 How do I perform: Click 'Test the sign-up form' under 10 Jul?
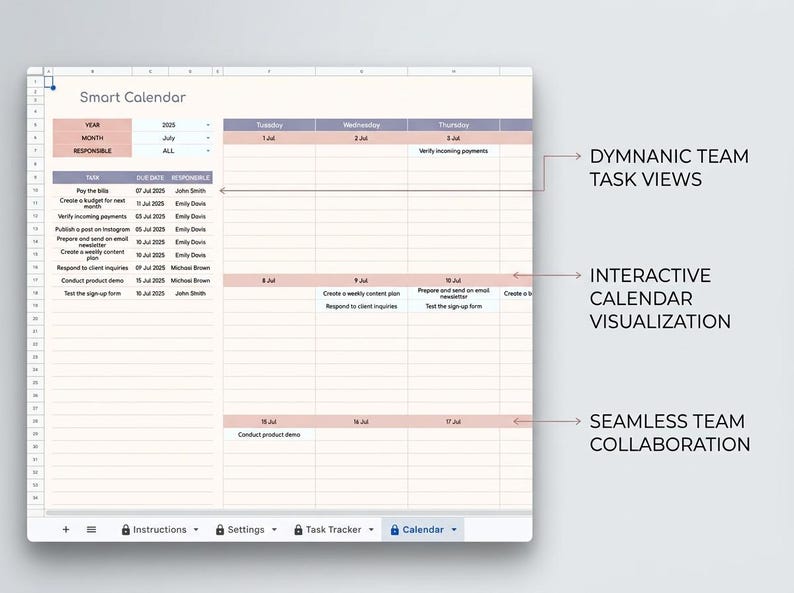(x=453, y=306)
